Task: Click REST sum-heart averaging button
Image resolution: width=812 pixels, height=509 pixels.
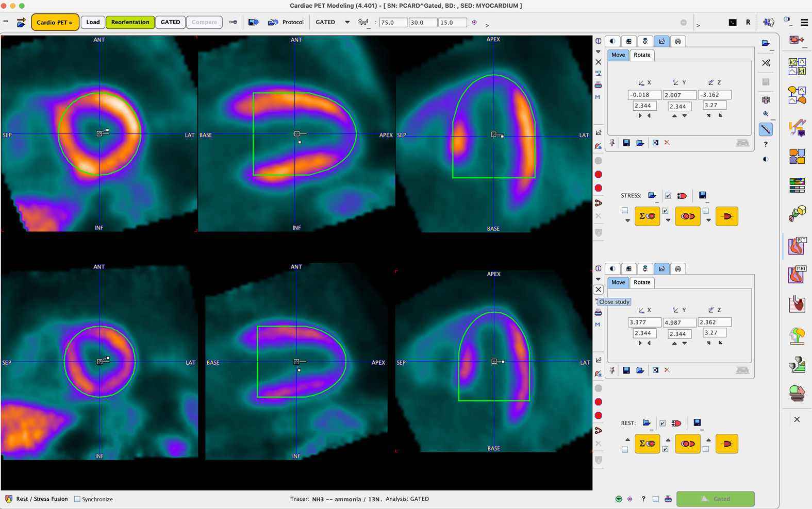Action: tap(647, 444)
